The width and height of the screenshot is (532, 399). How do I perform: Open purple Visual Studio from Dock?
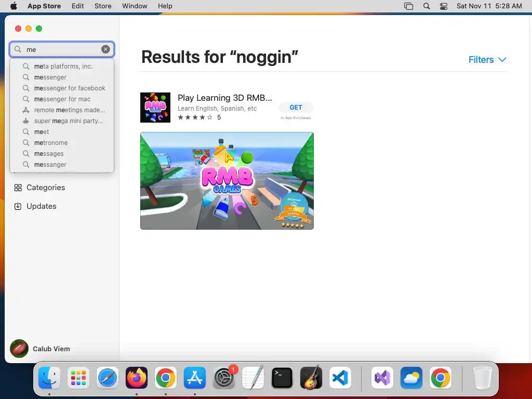(x=382, y=378)
